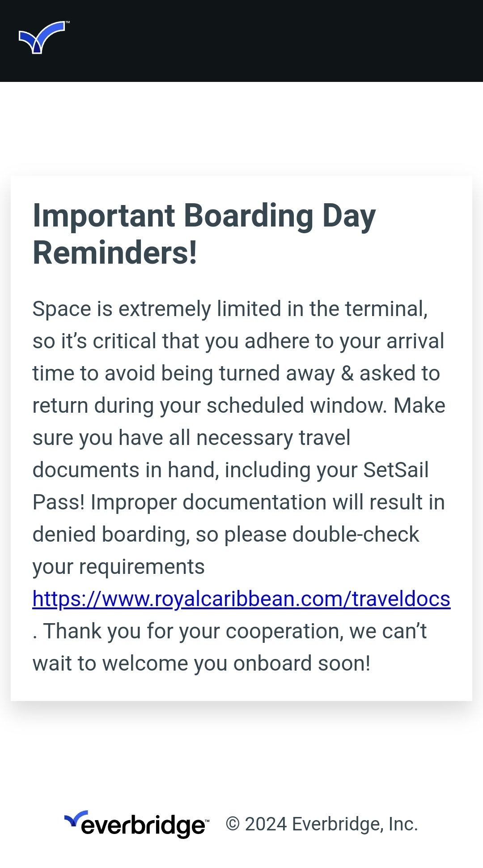
Task: Tap the phrase 'documents in hand, including your'
Action: click(195, 470)
